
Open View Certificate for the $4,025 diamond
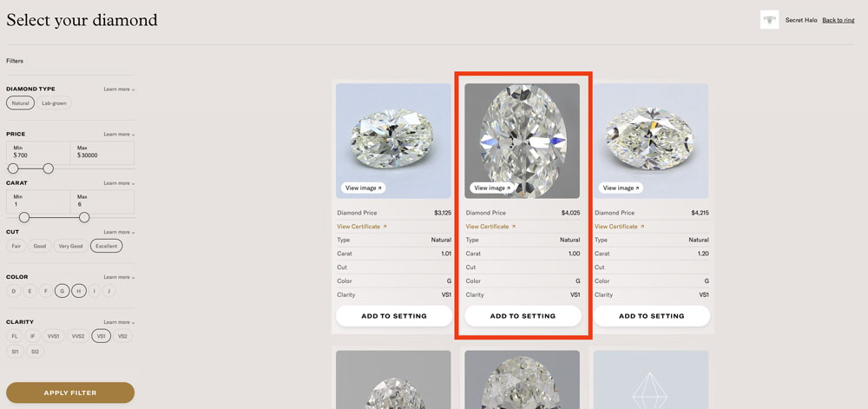pos(491,227)
